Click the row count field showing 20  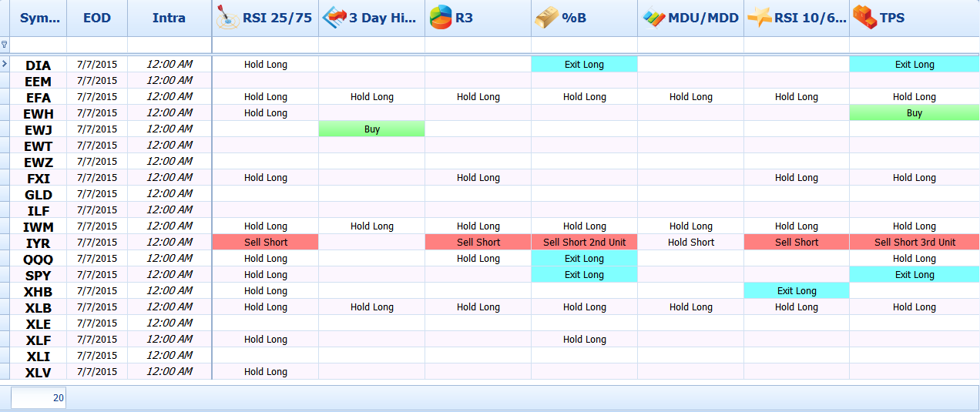tap(39, 397)
